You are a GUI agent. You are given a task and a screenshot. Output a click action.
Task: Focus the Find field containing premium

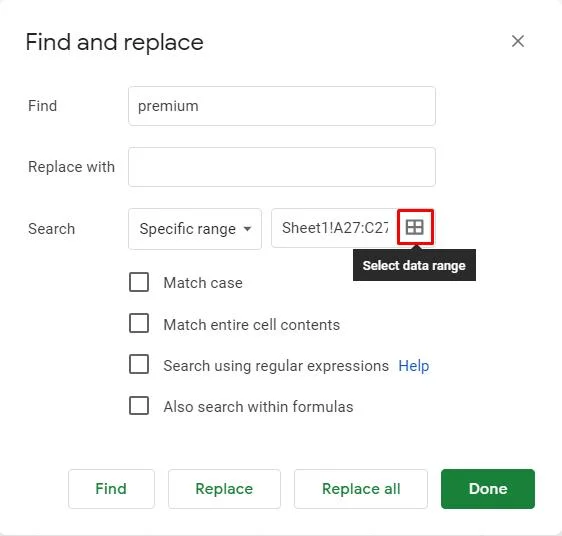coord(282,106)
